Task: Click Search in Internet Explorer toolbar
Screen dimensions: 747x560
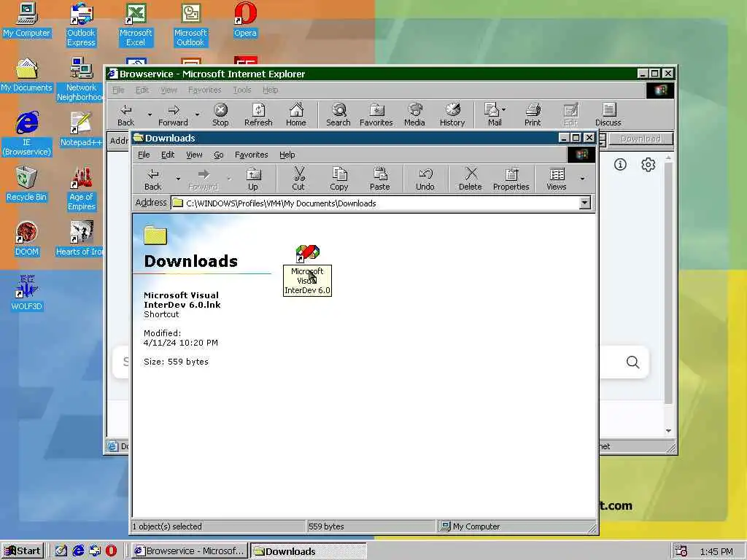Action: tap(338, 114)
